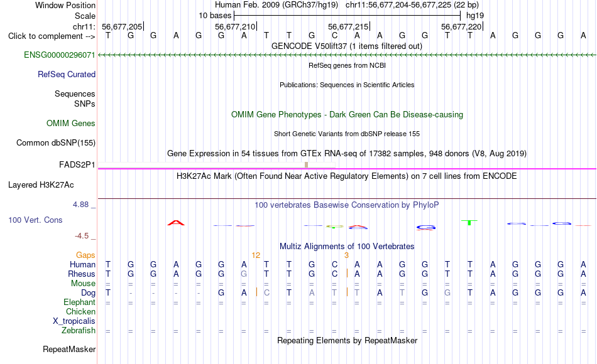
Task: Click the -4.5 conservation scale value
Action: (x=82, y=236)
